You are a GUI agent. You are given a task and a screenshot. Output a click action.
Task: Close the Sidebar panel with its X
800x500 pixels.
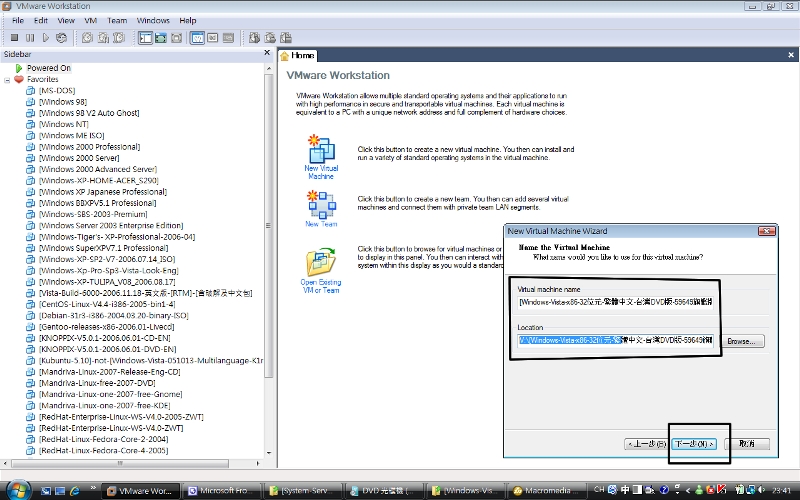[267, 53]
